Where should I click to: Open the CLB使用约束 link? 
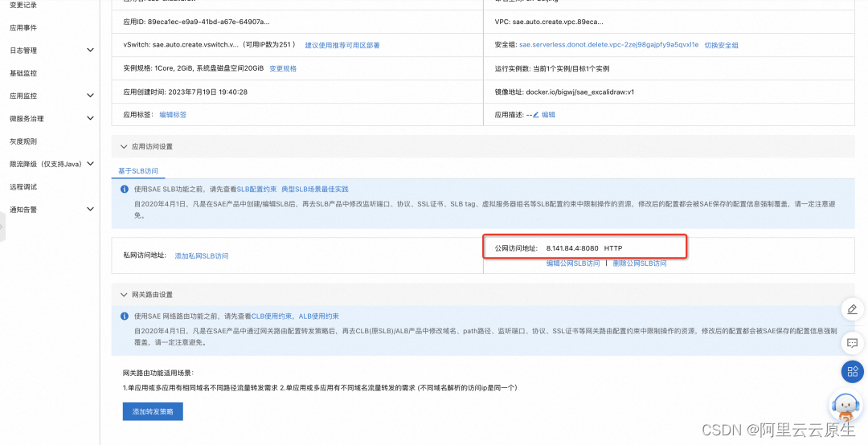(272, 316)
